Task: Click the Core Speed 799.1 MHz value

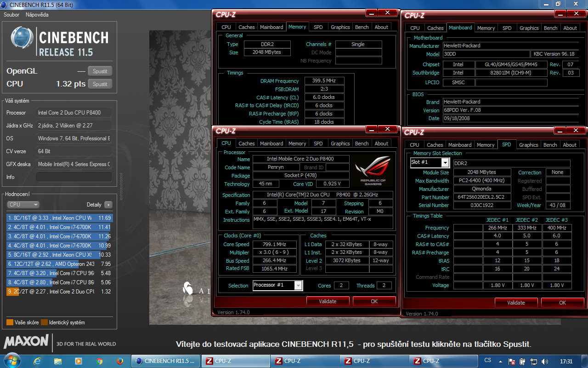Action: [275, 245]
